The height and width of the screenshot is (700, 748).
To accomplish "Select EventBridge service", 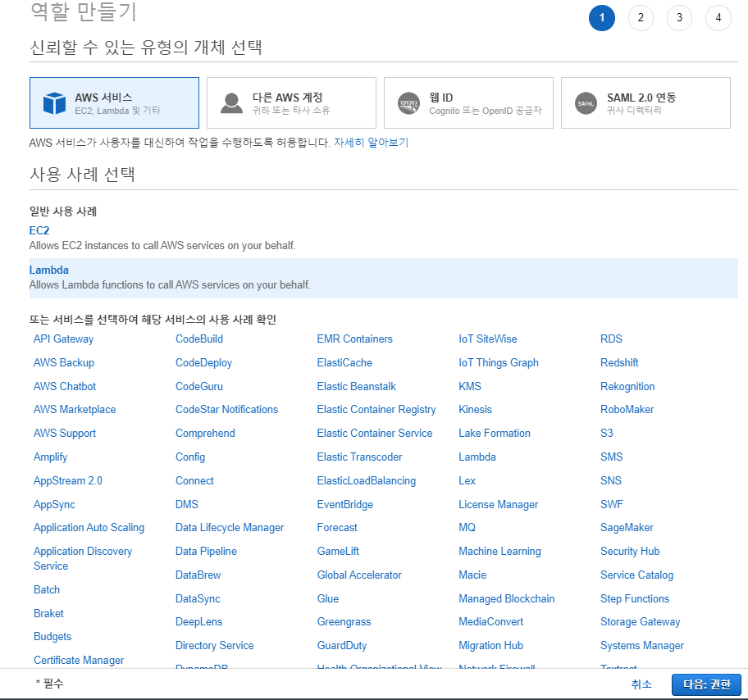I will pos(345,504).
